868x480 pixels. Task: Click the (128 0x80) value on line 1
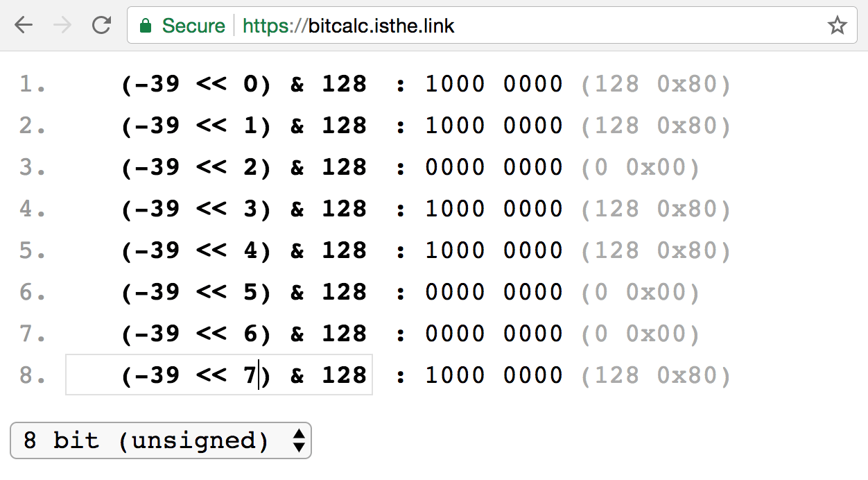(656, 84)
